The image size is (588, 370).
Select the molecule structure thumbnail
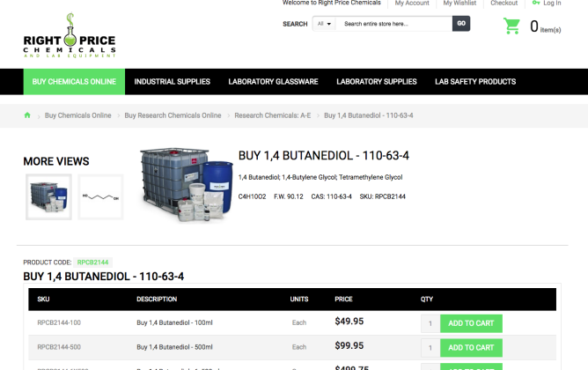tap(100, 197)
